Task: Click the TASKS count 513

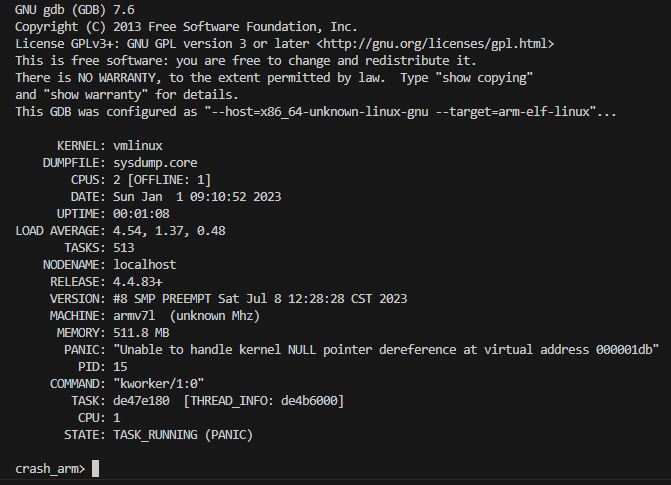Action: coord(125,247)
